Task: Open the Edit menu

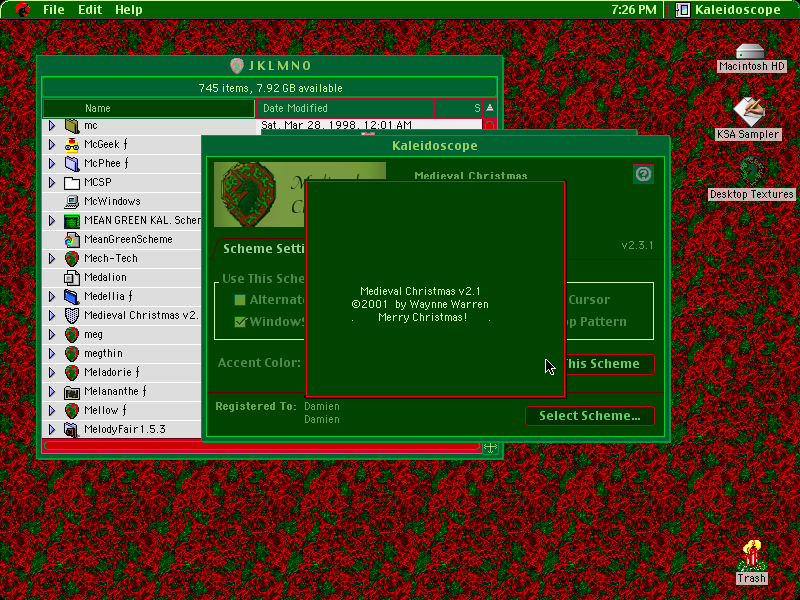Action: [90, 9]
